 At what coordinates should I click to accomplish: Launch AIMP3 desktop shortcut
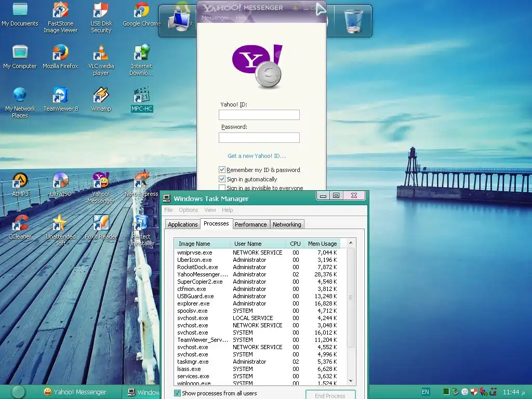click(20, 184)
